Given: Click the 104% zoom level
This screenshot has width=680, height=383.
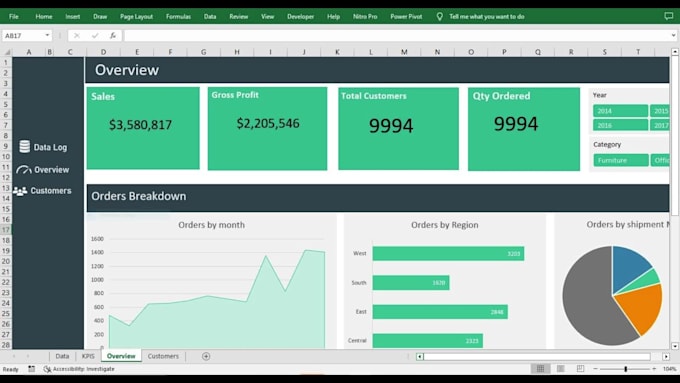Looking at the screenshot, I should click(669, 369).
